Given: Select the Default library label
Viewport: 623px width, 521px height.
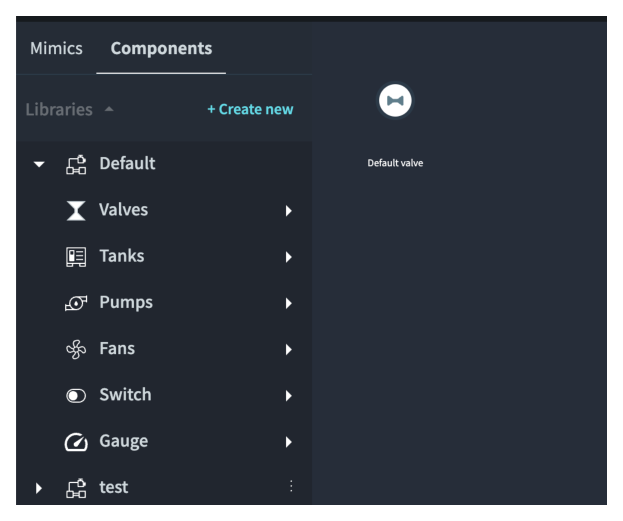Looking at the screenshot, I should click(x=127, y=163).
